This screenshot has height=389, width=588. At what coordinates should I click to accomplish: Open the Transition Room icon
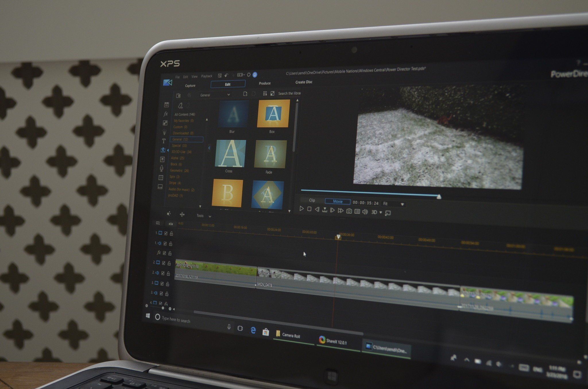[x=163, y=150]
